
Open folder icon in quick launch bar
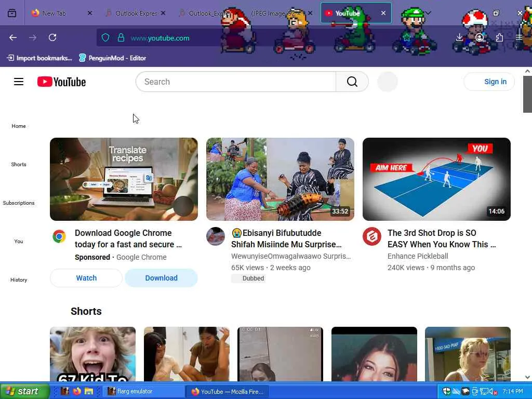coord(88,391)
